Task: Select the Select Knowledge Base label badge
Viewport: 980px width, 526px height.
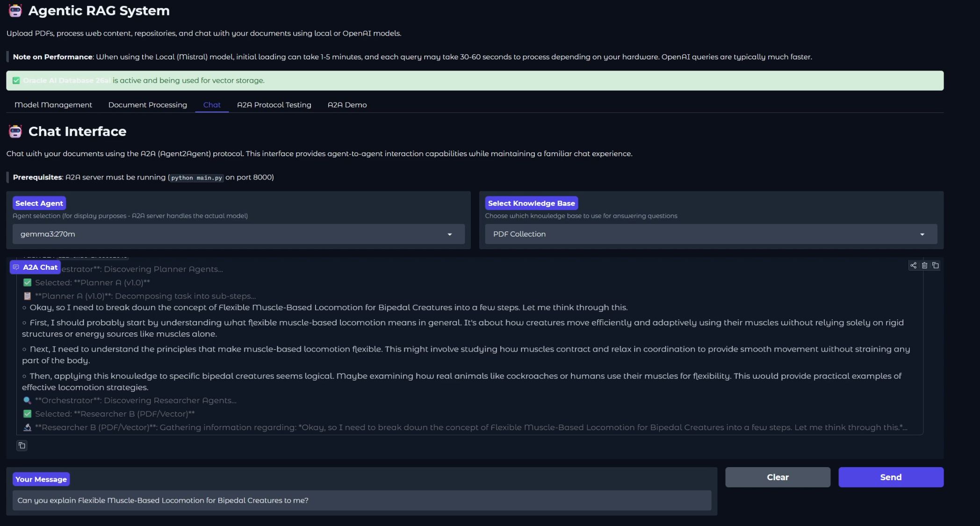Action: (532, 203)
